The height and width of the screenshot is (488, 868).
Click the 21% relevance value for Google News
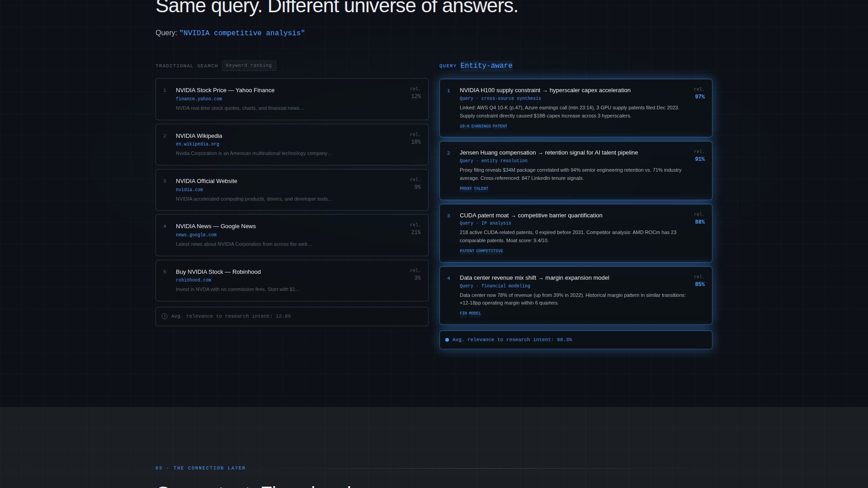(x=416, y=233)
